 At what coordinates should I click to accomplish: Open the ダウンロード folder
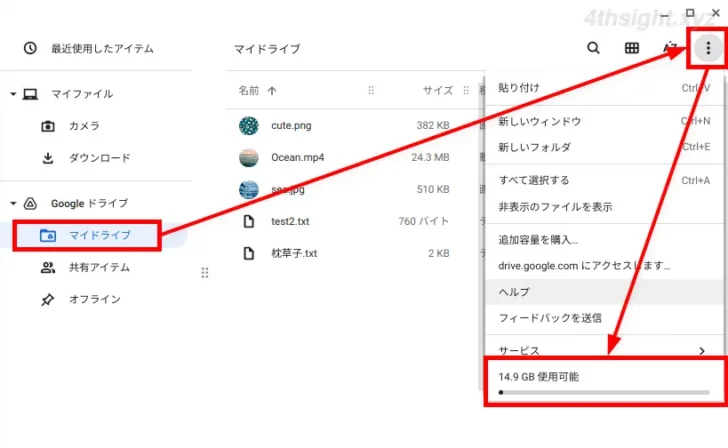click(99, 158)
